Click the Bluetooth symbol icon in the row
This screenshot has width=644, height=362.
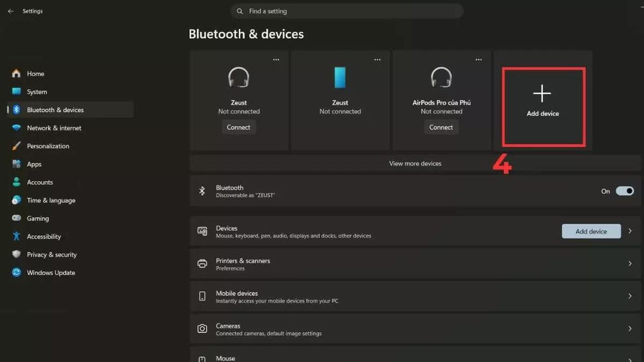point(202,191)
